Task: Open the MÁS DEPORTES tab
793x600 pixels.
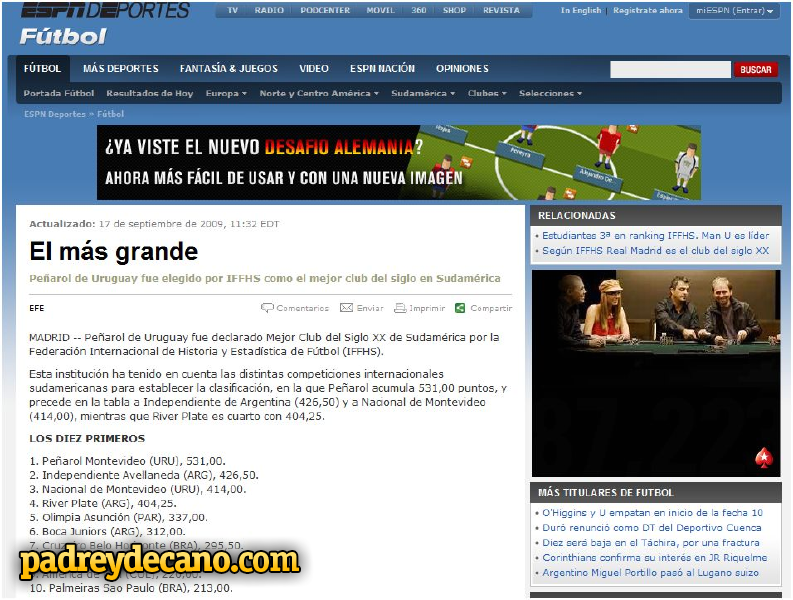Action: pos(121,68)
